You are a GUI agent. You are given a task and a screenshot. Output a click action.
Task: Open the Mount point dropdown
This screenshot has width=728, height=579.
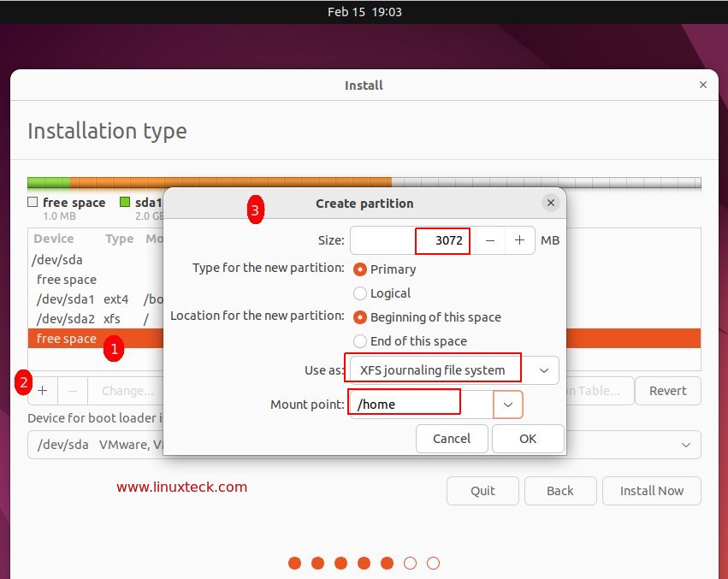coord(508,404)
